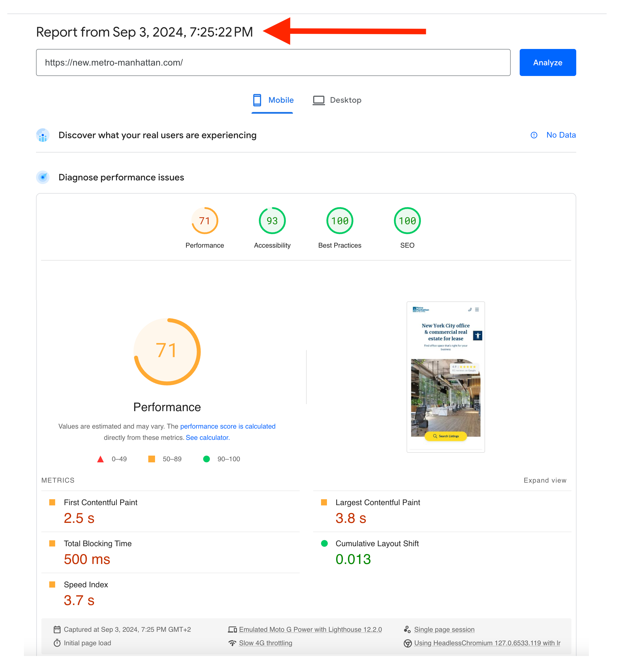Open Using HeadlessChromium 127.0.6533.119 link
Image resolution: width=619 pixels, height=672 pixels.
pos(487,643)
